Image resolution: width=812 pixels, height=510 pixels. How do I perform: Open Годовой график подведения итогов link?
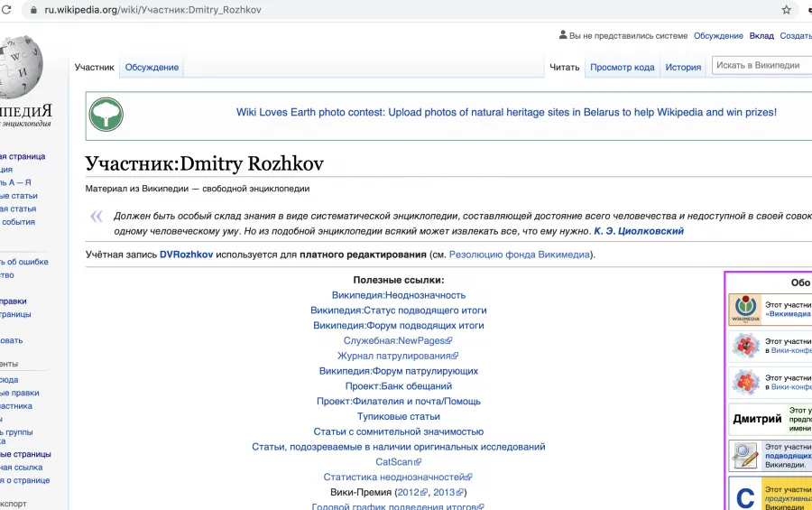pos(397,506)
